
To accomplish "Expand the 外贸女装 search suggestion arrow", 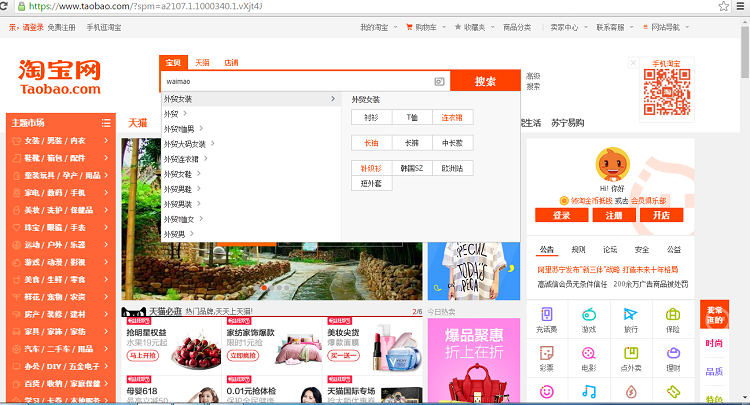I will [333, 99].
